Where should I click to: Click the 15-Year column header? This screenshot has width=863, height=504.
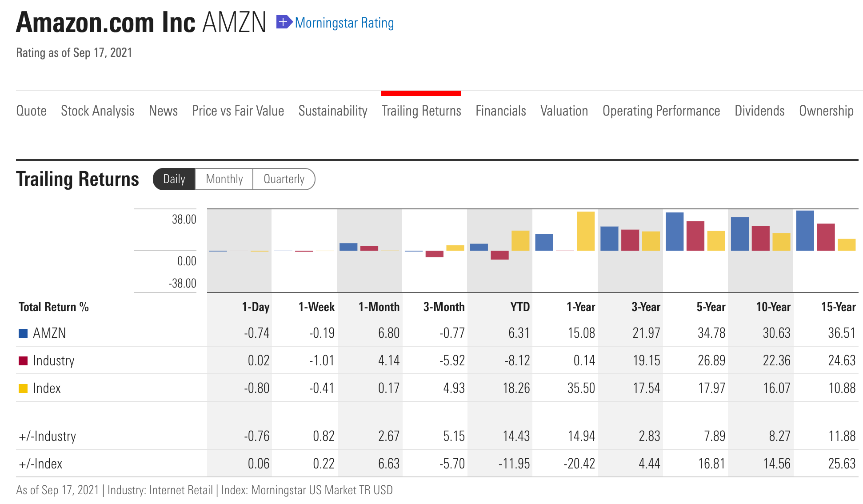tap(839, 307)
